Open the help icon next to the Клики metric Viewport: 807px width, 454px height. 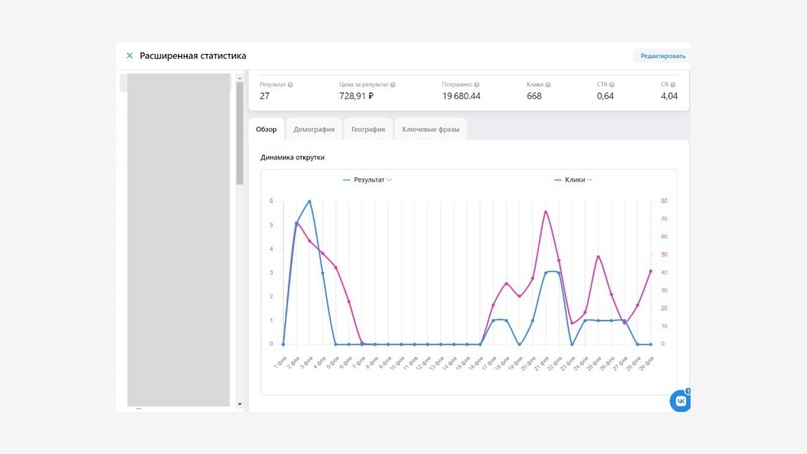point(548,85)
